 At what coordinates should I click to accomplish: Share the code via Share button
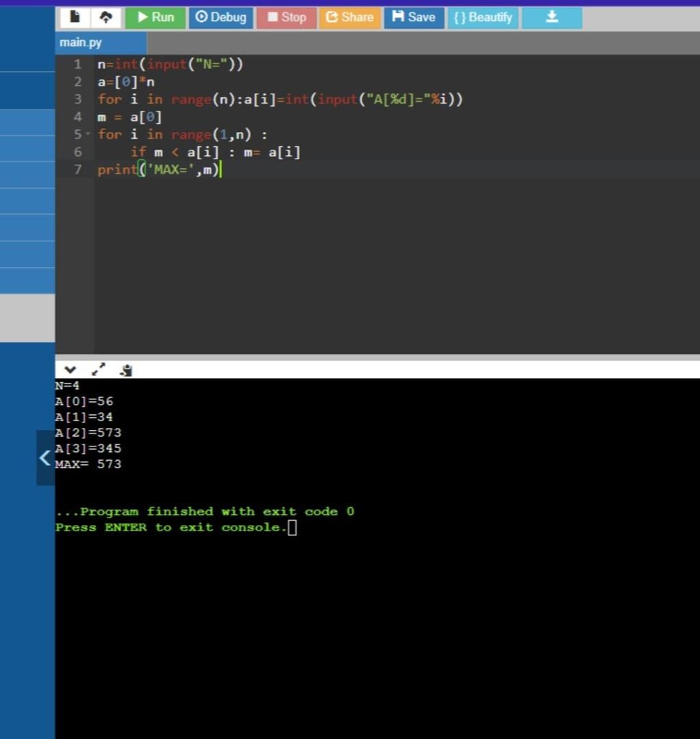click(x=349, y=17)
